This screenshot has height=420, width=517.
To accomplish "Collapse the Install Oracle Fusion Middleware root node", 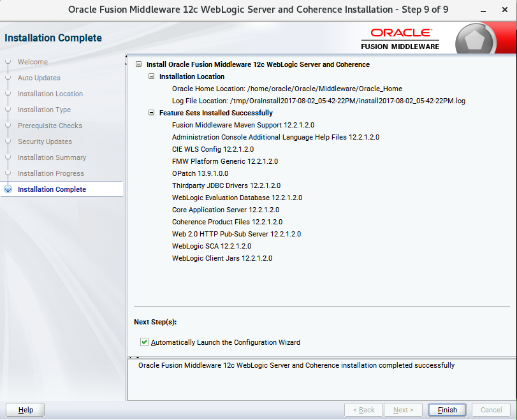I will (140, 64).
